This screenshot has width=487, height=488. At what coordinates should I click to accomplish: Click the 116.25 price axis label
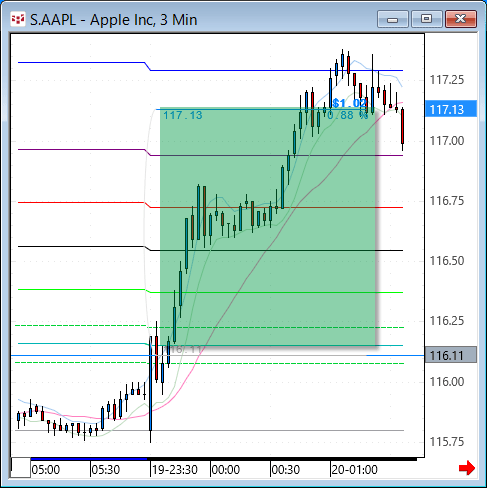[x=447, y=321]
